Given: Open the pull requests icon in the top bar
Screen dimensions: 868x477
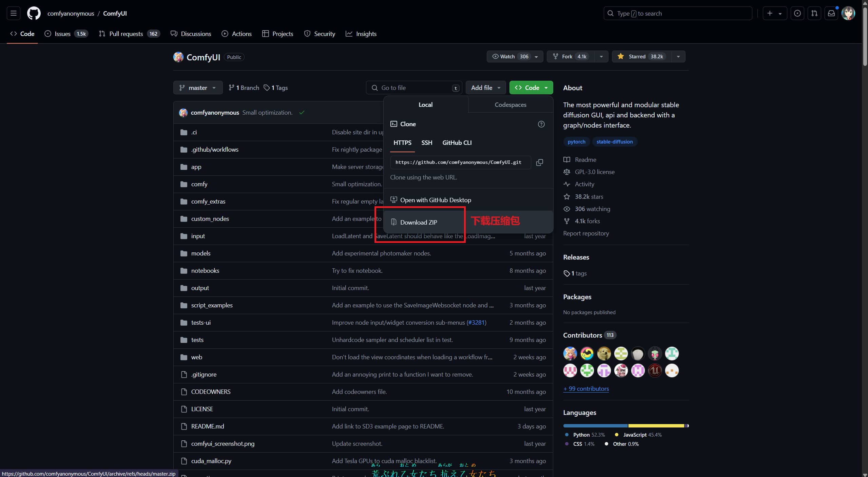Looking at the screenshot, I should (814, 14).
